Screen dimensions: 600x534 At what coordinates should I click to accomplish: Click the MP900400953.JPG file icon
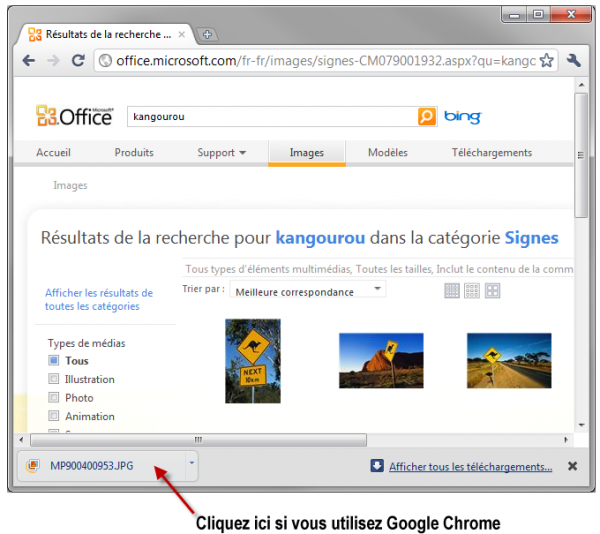[x=33, y=466]
